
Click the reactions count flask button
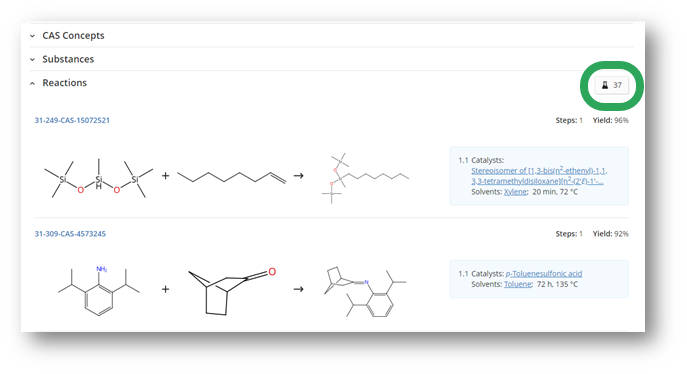click(611, 85)
